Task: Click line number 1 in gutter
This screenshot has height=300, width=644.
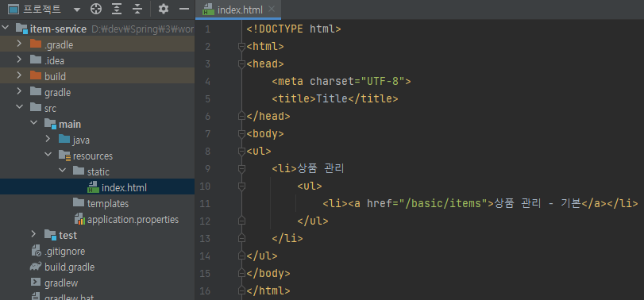Action: [207, 29]
